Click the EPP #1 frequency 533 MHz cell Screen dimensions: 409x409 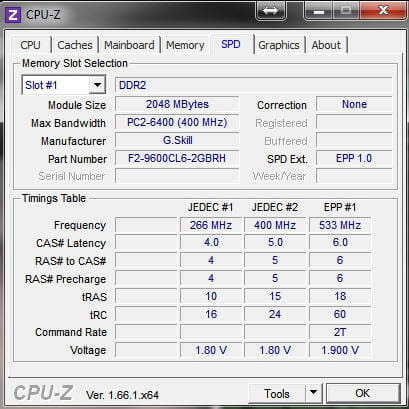click(340, 225)
